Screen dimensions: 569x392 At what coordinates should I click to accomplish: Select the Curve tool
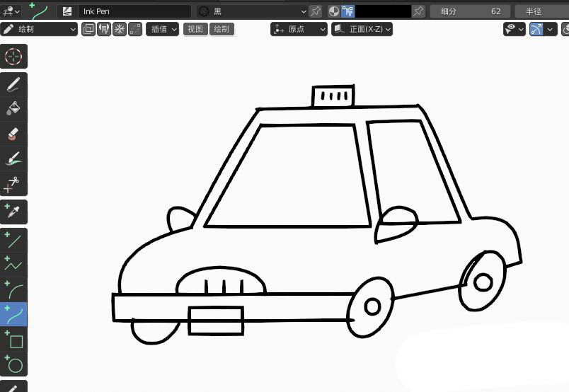13,314
